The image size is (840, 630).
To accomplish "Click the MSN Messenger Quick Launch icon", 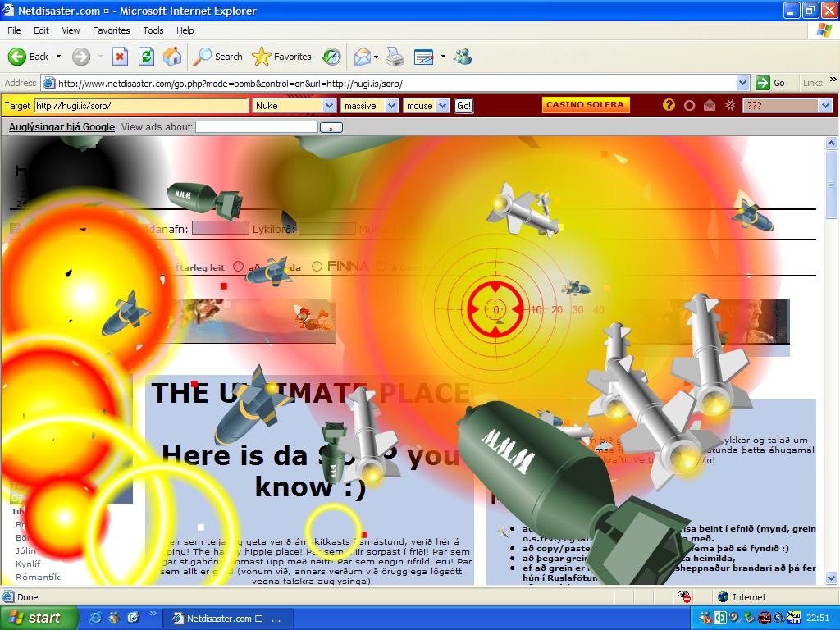I will pyautogui.click(x=115, y=618).
